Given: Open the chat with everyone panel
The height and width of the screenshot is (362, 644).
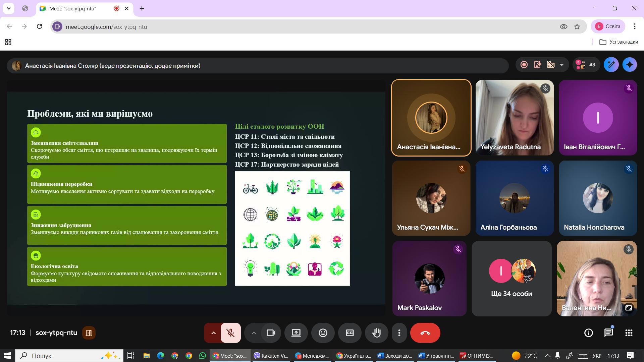Looking at the screenshot, I should [x=608, y=333].
